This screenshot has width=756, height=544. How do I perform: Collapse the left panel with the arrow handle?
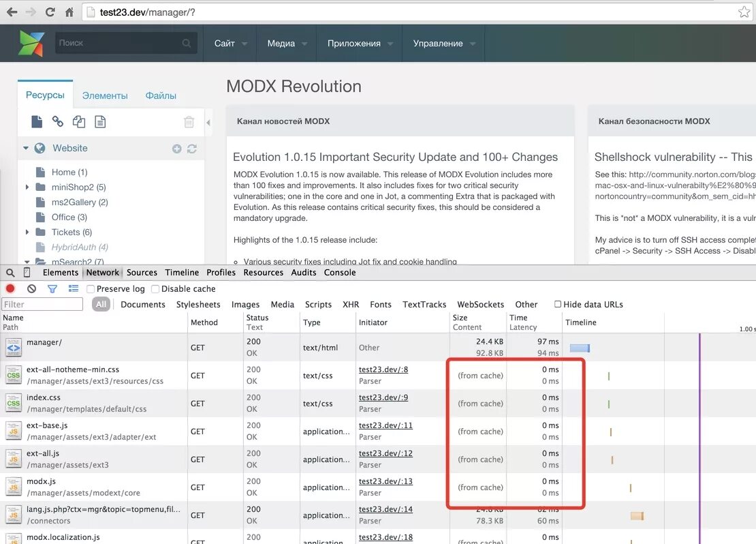click(x=208, y=123)
